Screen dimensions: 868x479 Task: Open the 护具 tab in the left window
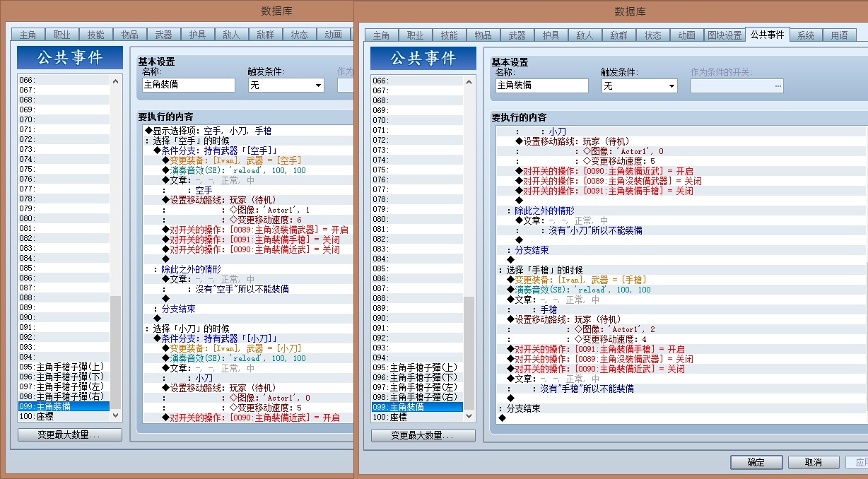tap(197, 35)
